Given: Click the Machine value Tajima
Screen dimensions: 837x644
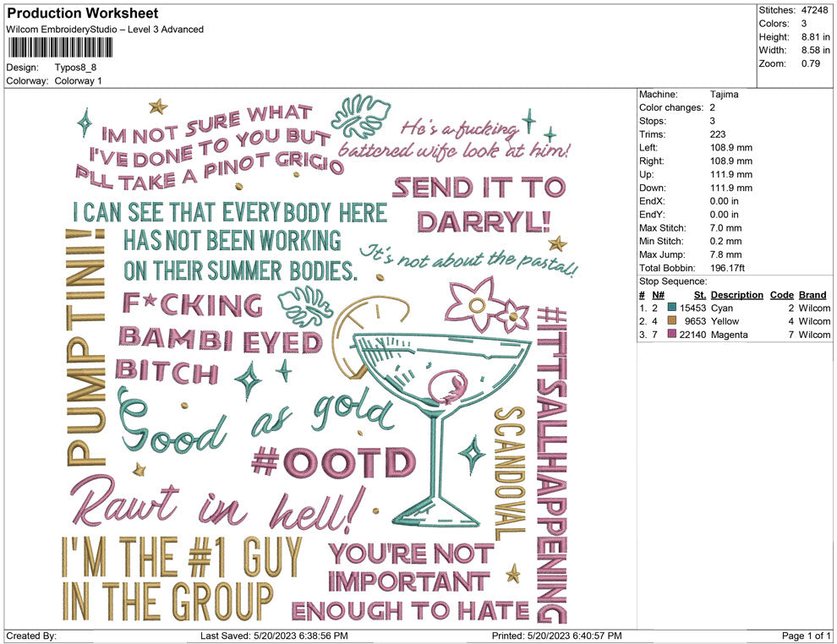Looking at the screenshot, I should coord(724,95).
